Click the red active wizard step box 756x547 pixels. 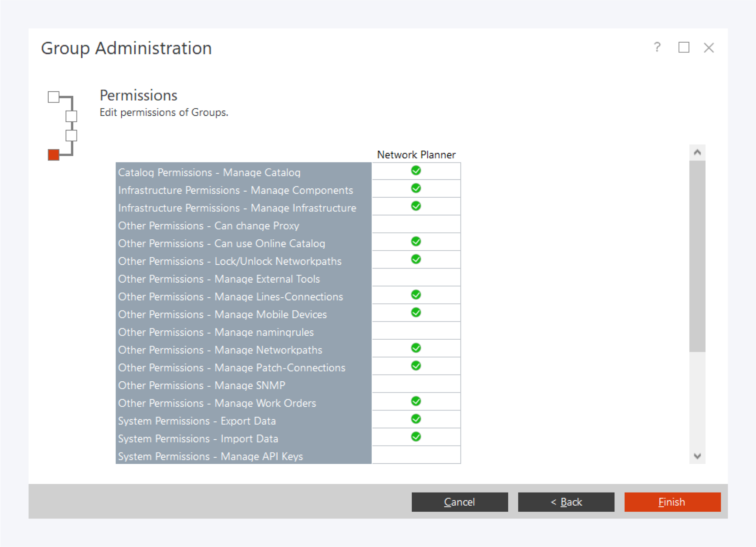pyautogui.click(x=53, y=155)
